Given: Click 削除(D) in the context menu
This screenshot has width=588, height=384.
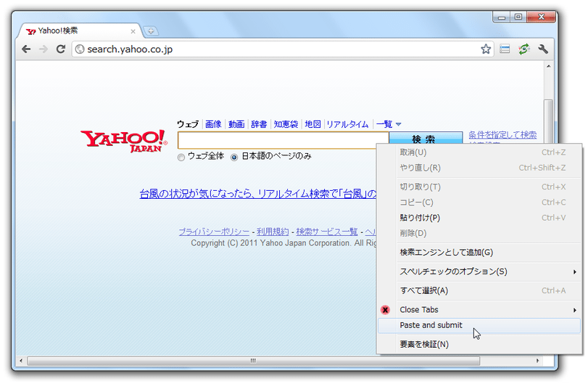Looking at the screenshot, I should click(479, 233).
